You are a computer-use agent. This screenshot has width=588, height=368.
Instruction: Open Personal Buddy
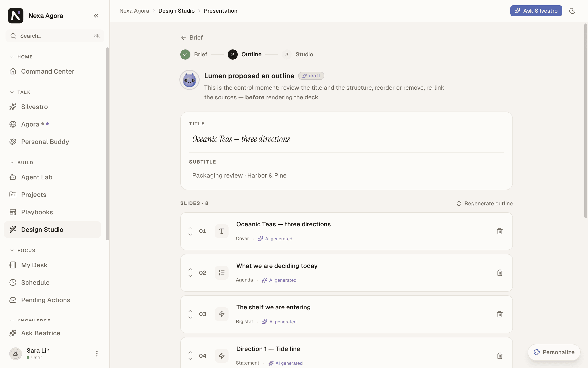click(52, 142)
